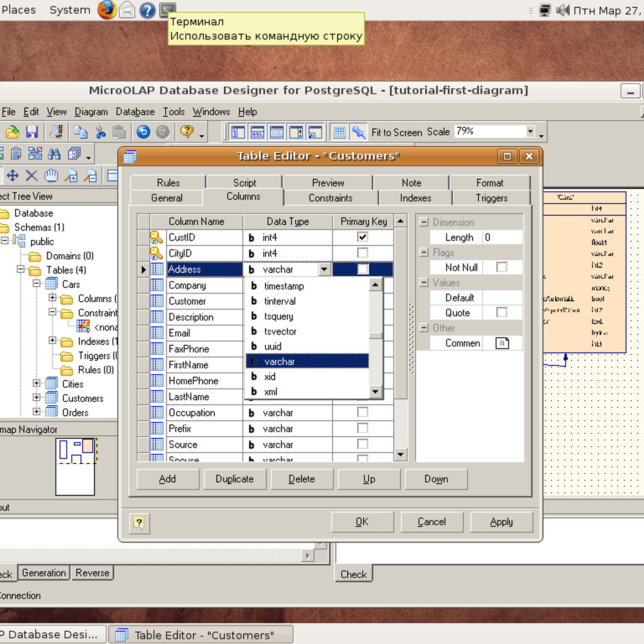The image size is (644, 644).
Task: Move column with the Down button
Action: (x=436, y=479)
